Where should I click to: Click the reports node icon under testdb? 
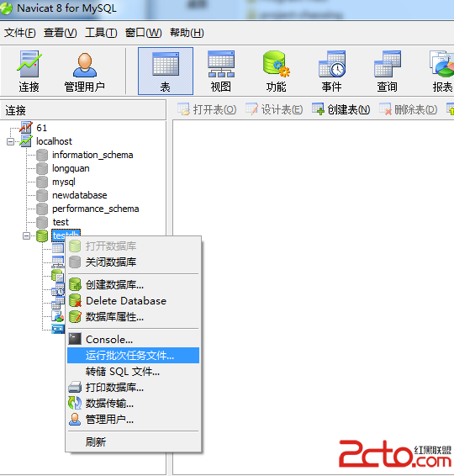pyautogui.click(x=58, y=316)
